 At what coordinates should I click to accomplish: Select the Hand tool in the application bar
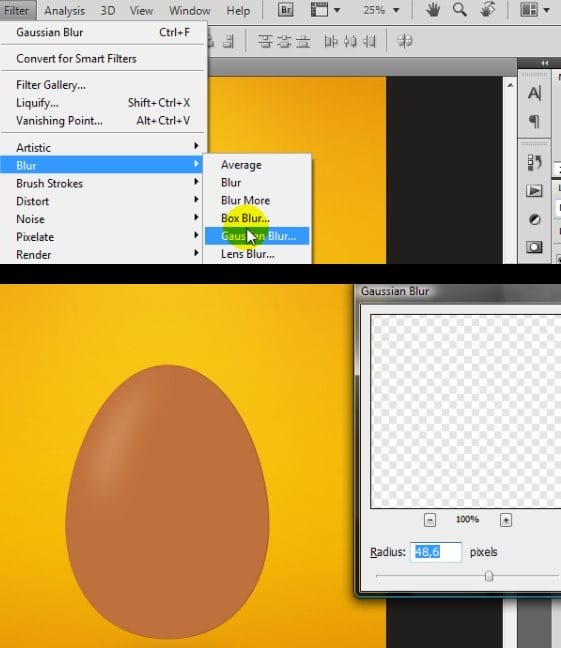point(432,9)
